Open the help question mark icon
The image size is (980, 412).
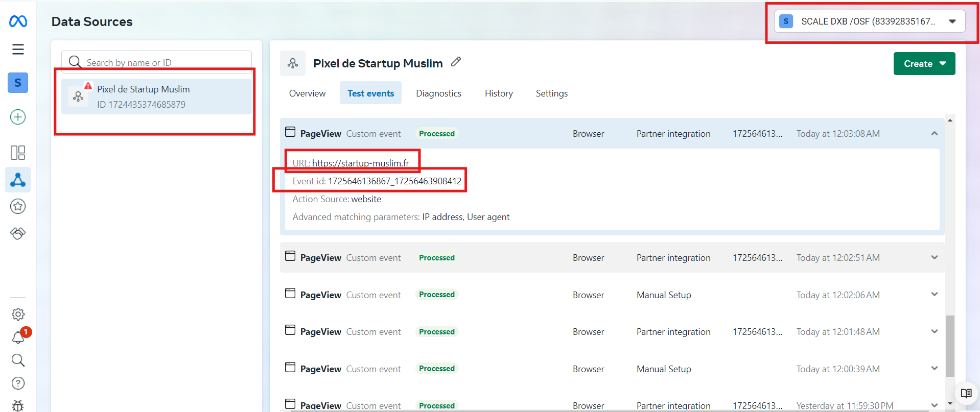18,383
